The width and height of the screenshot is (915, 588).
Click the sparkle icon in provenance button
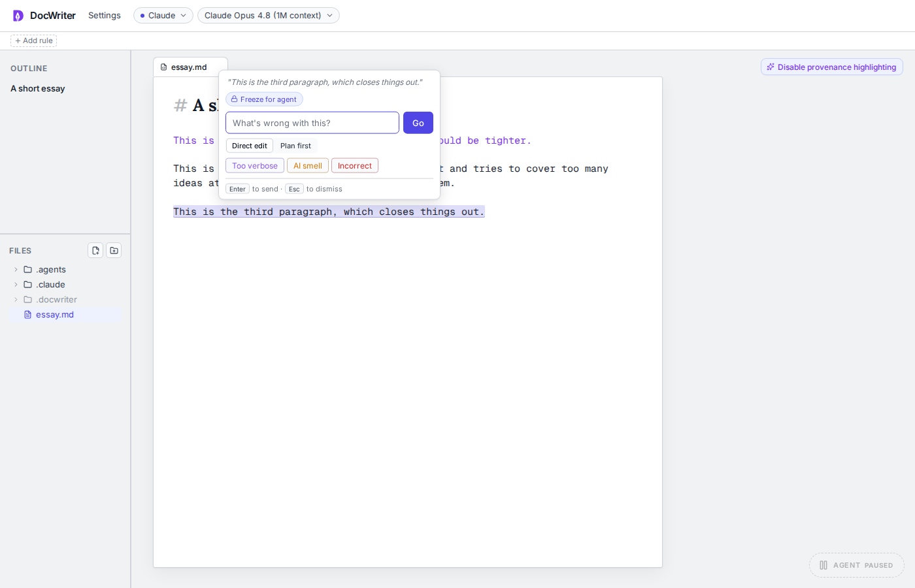[x=771, y=67]
